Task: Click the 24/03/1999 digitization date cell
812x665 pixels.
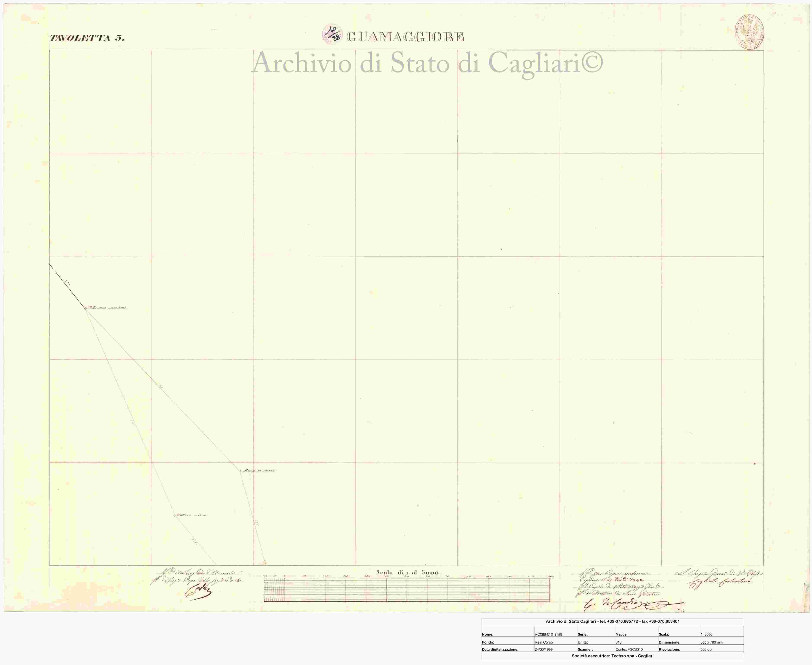Action: pyautogui.click(x=544, y=649)
